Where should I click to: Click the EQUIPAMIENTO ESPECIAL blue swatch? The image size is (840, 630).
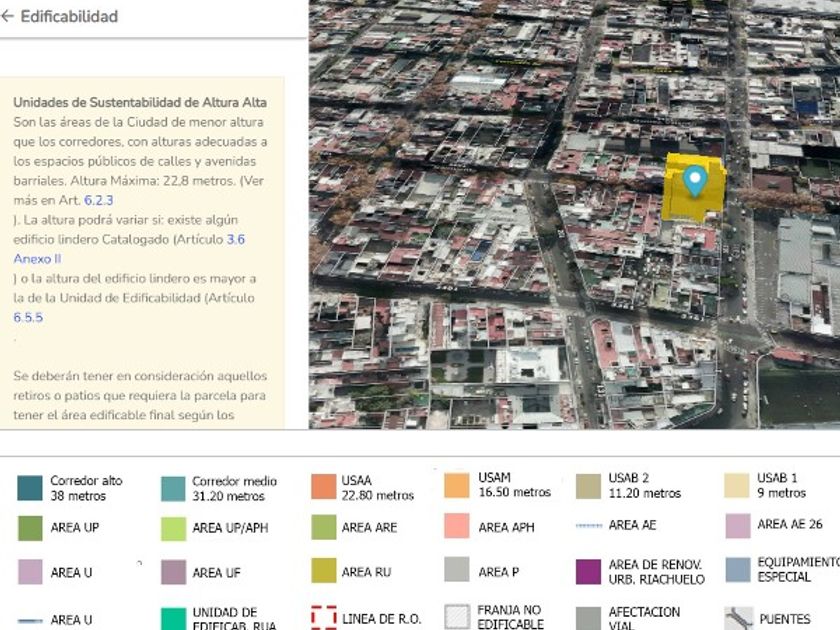[738, 569]
